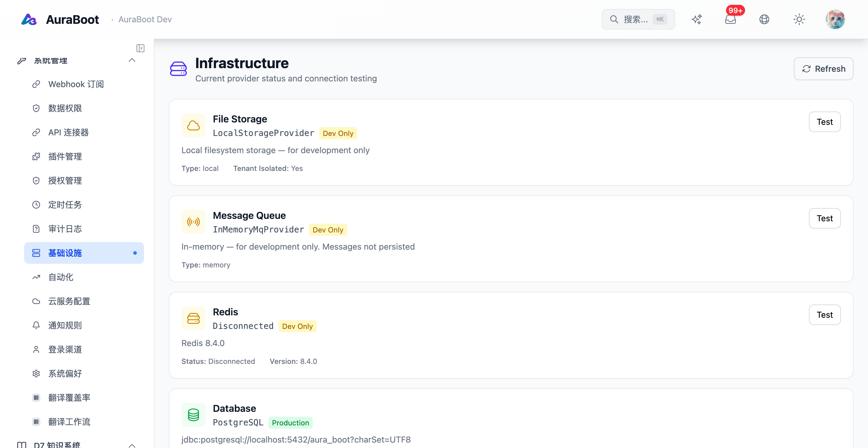Open 授权管理 menu item
The height and width of the screenshot is (448, 868).
(x=84, y=180)
